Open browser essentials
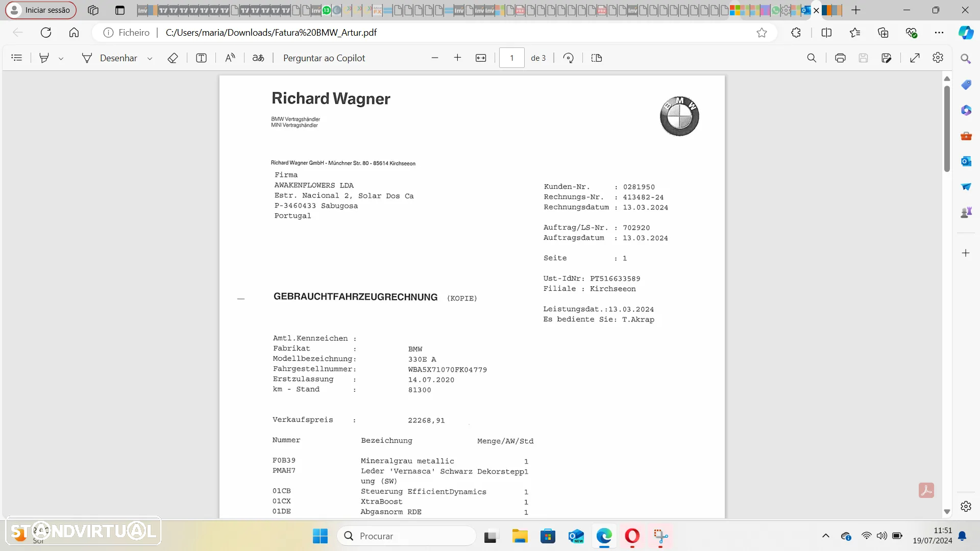Image resolution: width=980 pixels, height=551 pixels. coord(911,33)
